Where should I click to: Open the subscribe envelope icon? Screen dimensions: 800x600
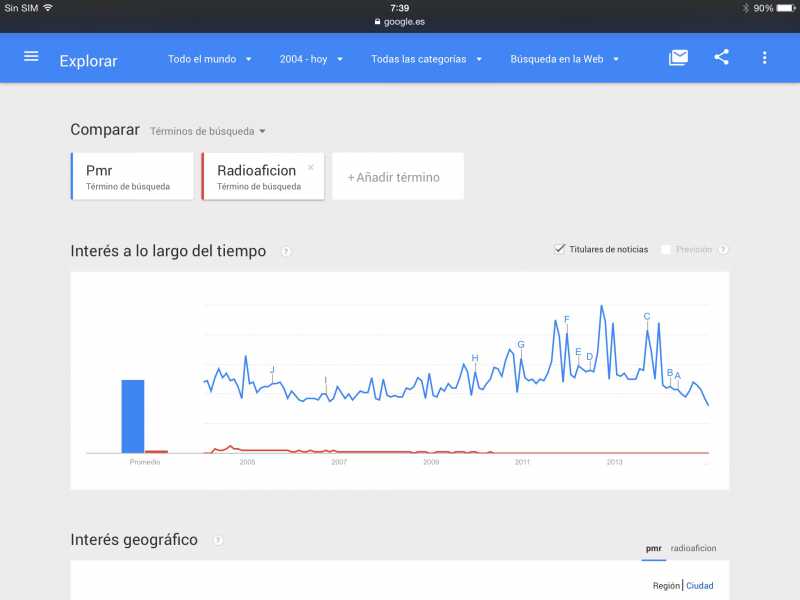(x=678, y=58)
